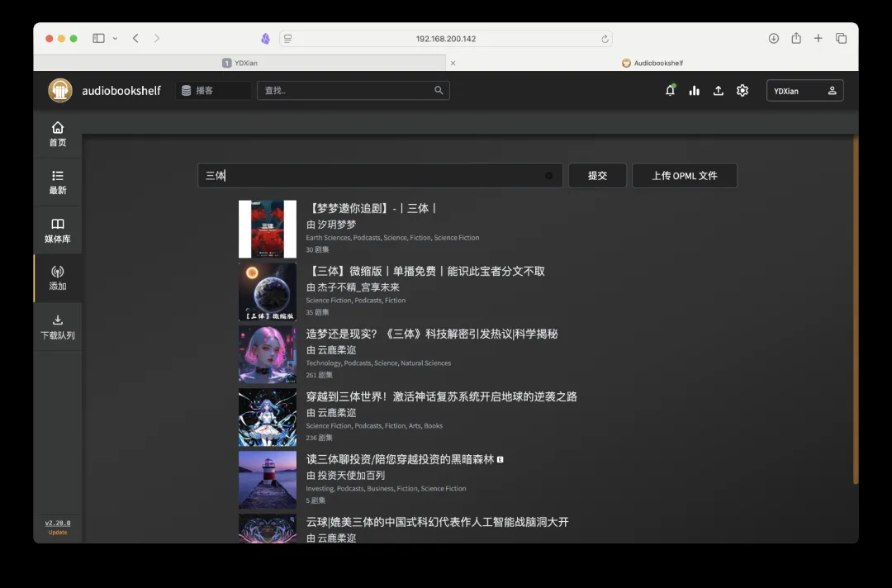The height and width of the screenshot is (588, 892).
Task: Open the notifications bell icon
Action: [670, 91]
